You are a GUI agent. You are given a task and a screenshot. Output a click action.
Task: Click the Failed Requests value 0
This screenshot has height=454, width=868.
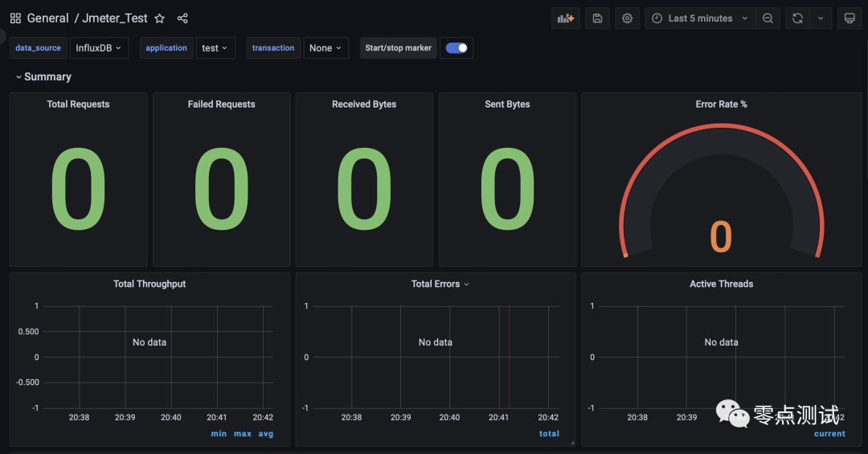coord(222,189)
